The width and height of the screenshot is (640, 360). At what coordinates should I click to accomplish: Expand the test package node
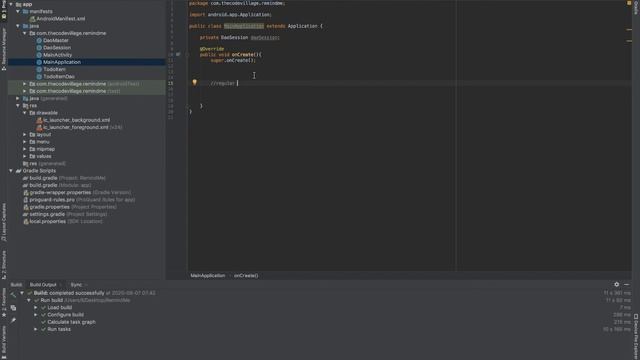tap(25, 91)
